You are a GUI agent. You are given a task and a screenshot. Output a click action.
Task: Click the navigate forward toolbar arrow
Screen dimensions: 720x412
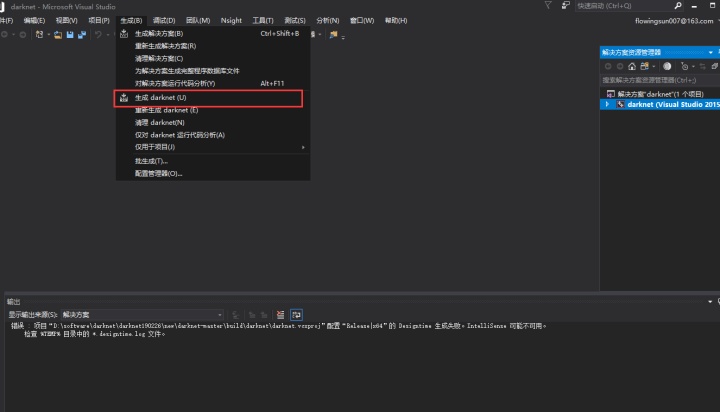(22, 34)
